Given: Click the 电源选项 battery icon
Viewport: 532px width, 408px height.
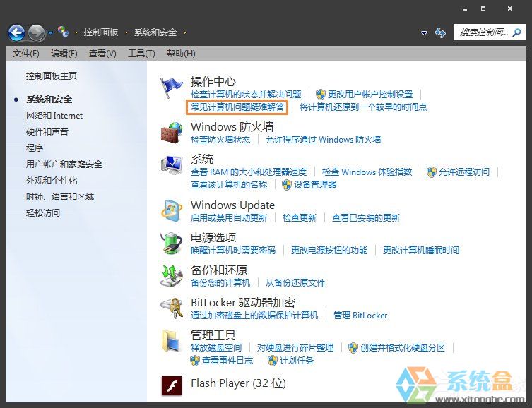Looking at the screenshot, I should click(172, 244).
